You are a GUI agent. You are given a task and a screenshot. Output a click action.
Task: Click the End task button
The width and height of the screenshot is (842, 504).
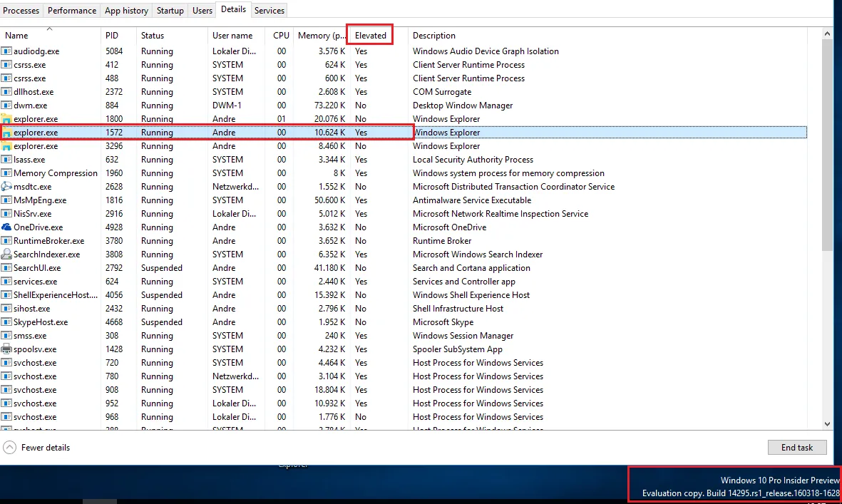pos(797,447)
